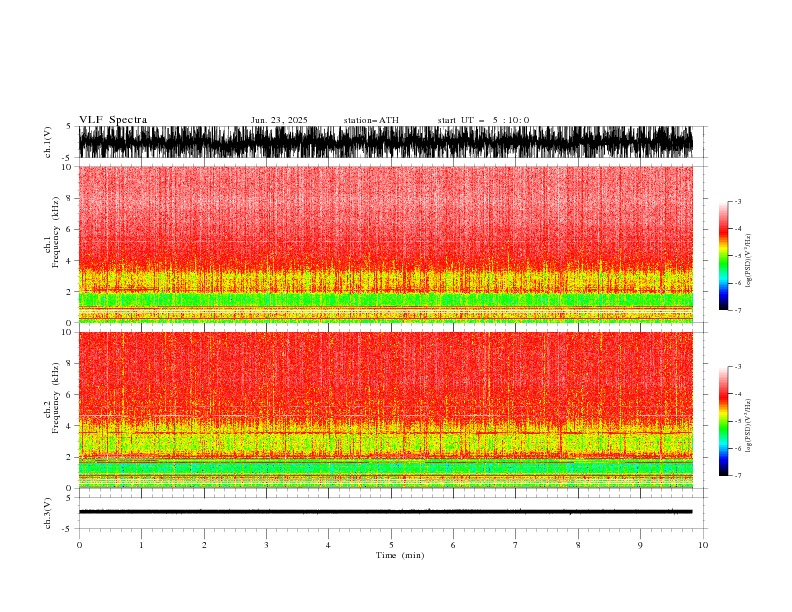Image resolution: width=792 pixels, height=612 pixels.
Task: Click the "Time (min)" axis label
Action: (x=400, y=555)
